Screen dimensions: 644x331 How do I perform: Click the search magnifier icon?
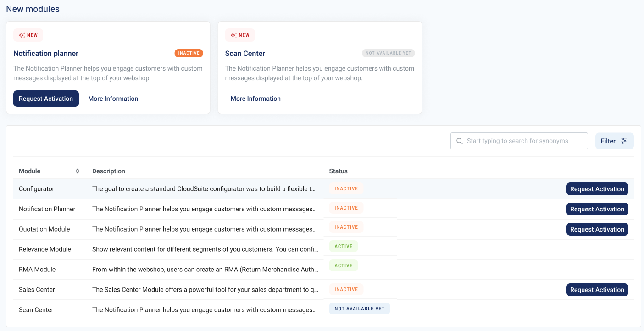[460, 141]
